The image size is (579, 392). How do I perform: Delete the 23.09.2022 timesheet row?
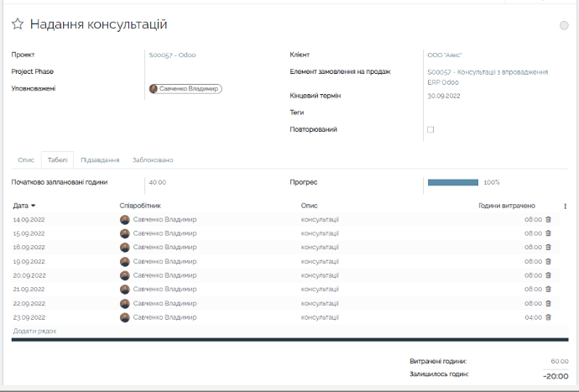pos(549,317)
